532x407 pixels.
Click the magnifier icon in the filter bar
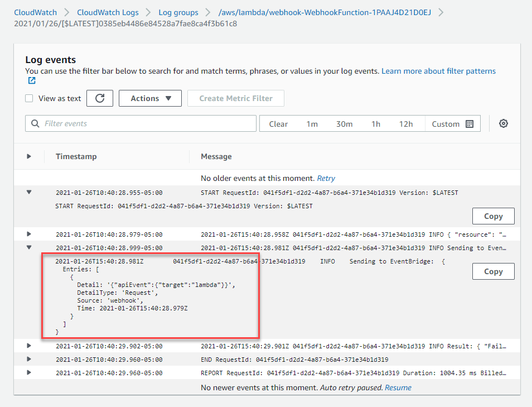35,123
